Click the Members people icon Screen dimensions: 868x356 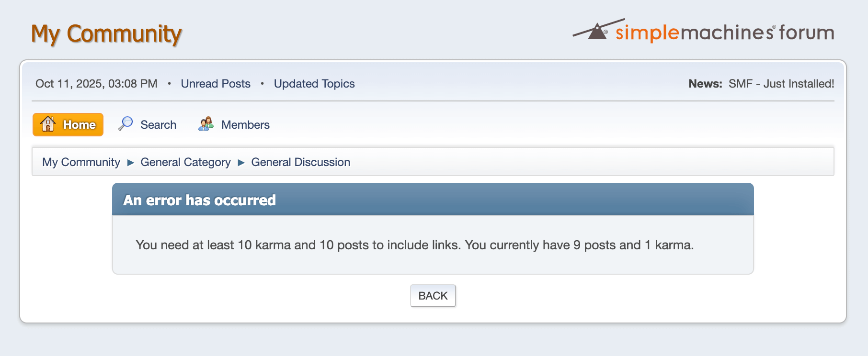(206, 124)
